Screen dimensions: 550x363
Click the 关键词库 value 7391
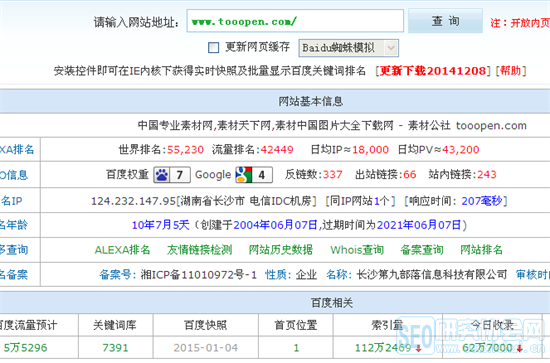point(115,348)
